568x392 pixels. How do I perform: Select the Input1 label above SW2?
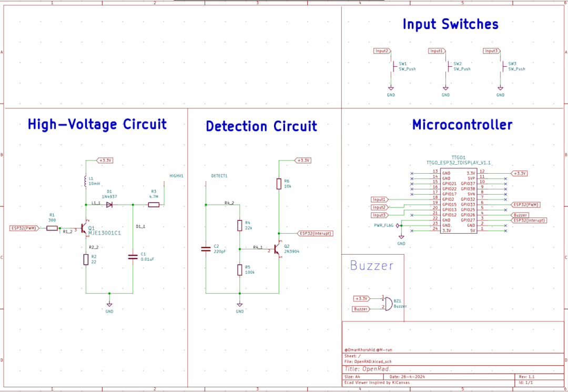(437, 51)
